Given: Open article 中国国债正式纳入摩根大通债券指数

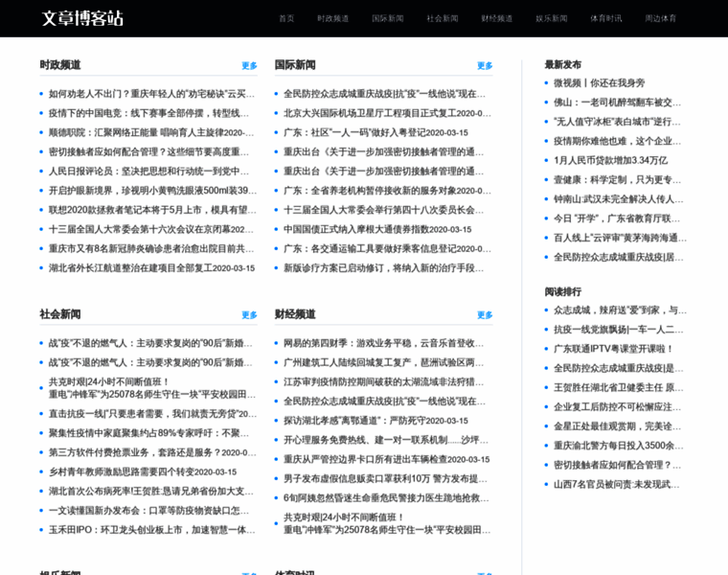Looking at the screenshot, I should (377, 229).
